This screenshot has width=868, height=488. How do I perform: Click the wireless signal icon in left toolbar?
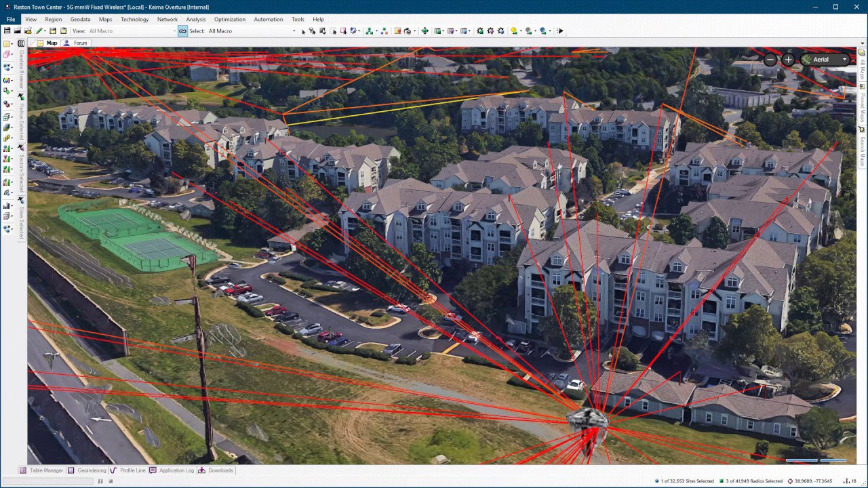tap(7, 194)
